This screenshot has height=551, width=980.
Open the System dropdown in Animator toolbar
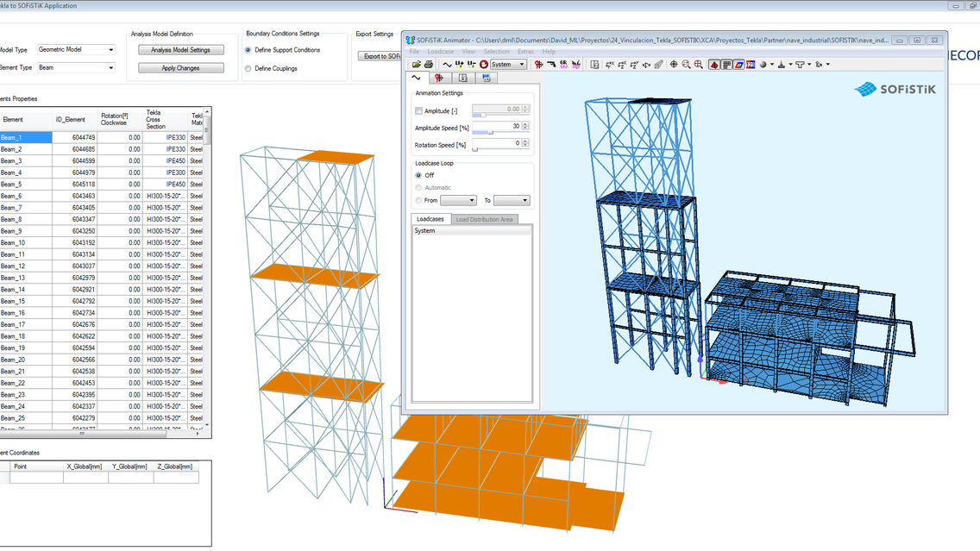point(508,65)
